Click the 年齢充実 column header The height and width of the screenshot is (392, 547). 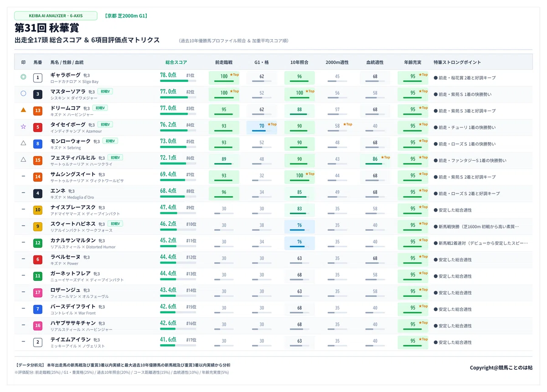[x=413, y=62]
